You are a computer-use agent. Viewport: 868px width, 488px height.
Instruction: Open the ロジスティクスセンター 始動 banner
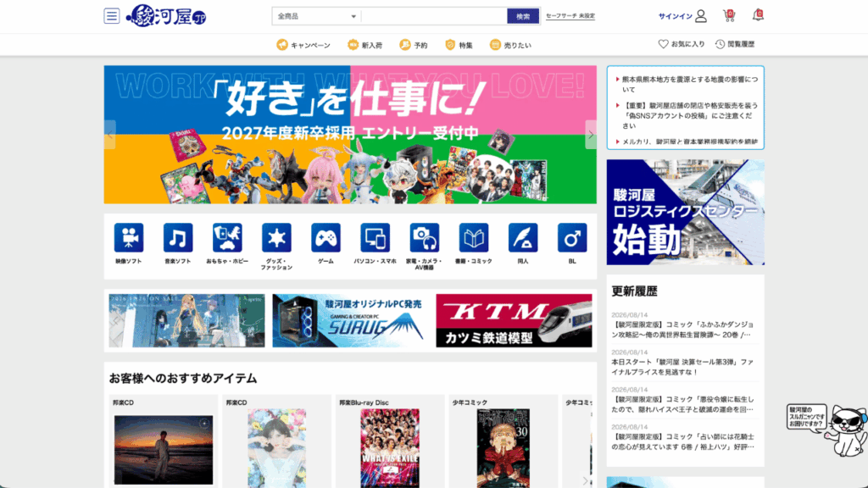click(x=685, y=213)
